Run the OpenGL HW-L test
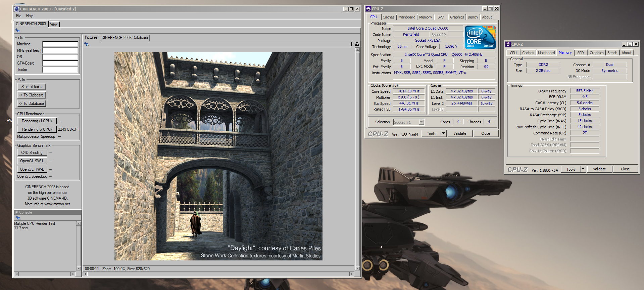Screen dimensions: 644x290 [x=32, y=169]
